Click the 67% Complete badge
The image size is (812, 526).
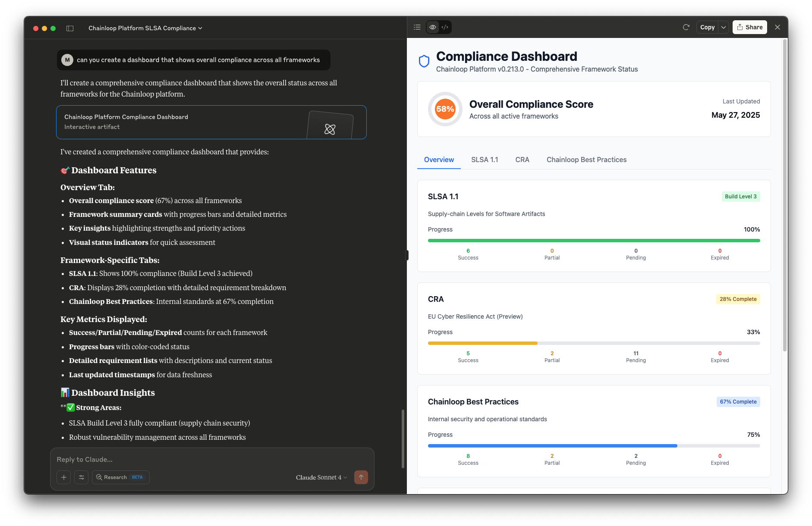(x=738, y=402)
